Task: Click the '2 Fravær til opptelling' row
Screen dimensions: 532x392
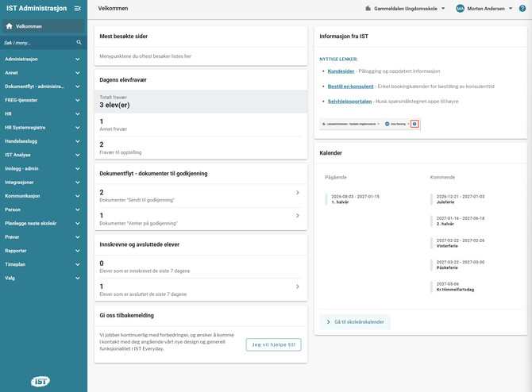Action: click(201, 148)
